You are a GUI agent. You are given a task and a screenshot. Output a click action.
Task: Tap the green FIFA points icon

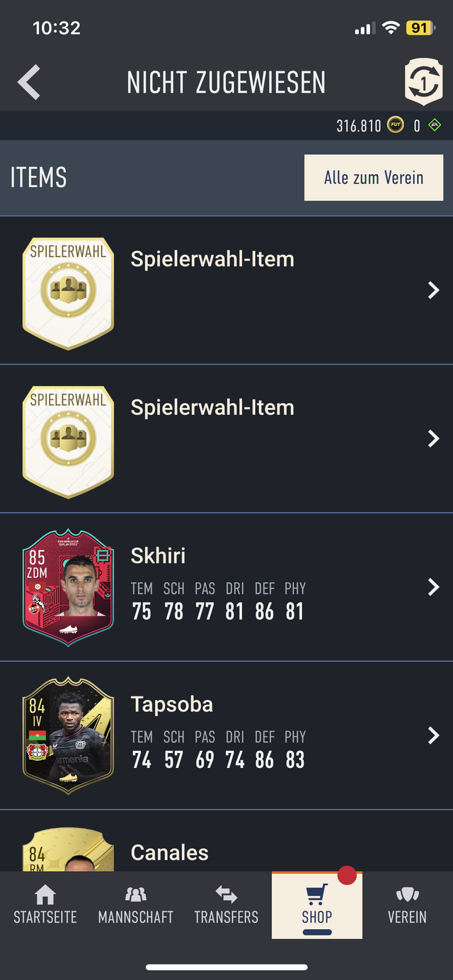[435, 126]
